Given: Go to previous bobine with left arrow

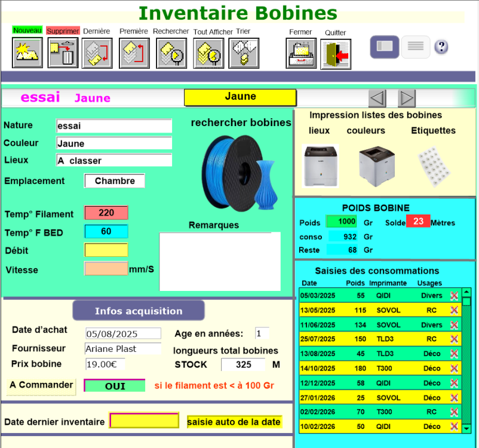Looking at the screenshot, I should click(x=377, y=98).
